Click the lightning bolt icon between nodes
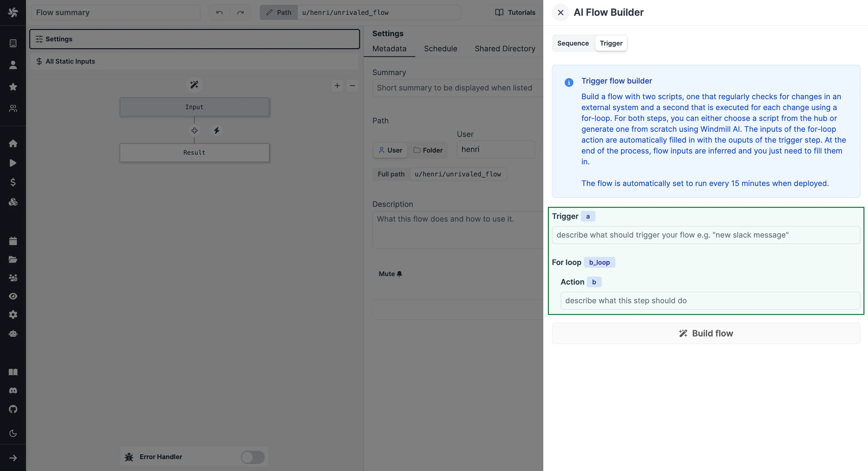Viewport: 868px width, 471px height. [216, 130]
